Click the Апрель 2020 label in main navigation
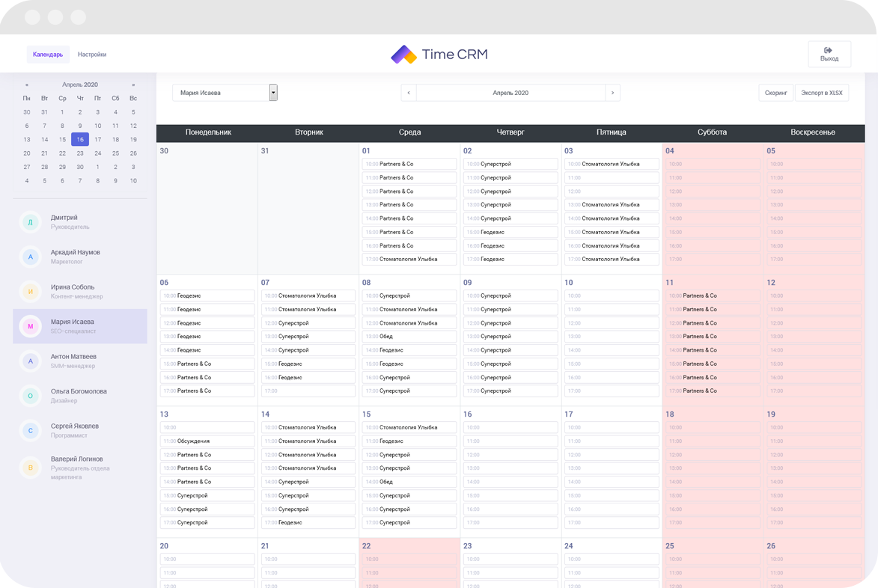 click(x=510, y=93)
